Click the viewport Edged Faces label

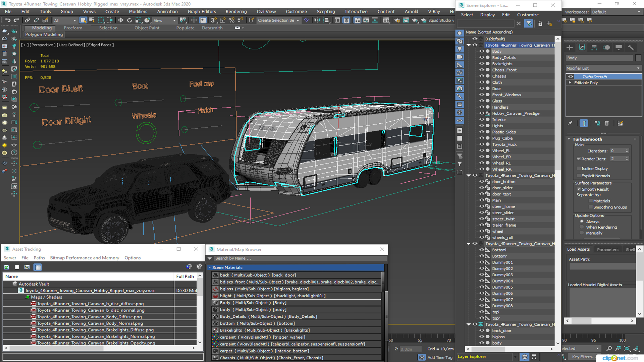(100, 45)
